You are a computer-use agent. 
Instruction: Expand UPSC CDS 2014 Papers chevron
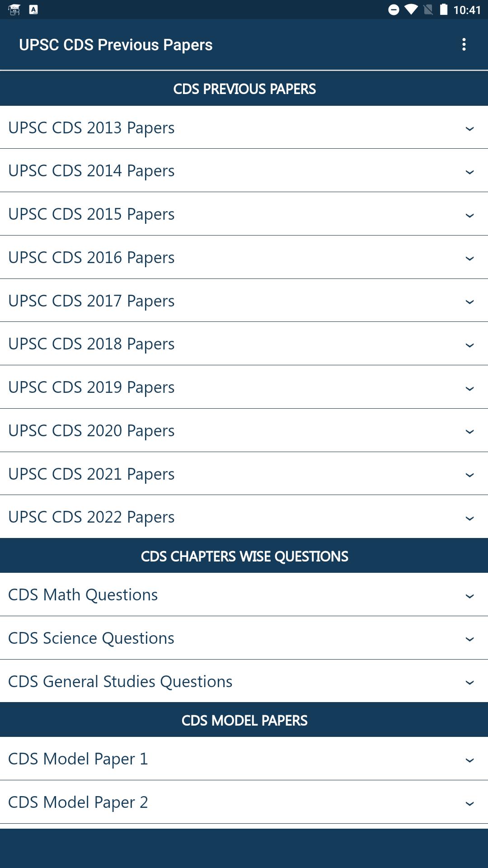pos(469,172)
